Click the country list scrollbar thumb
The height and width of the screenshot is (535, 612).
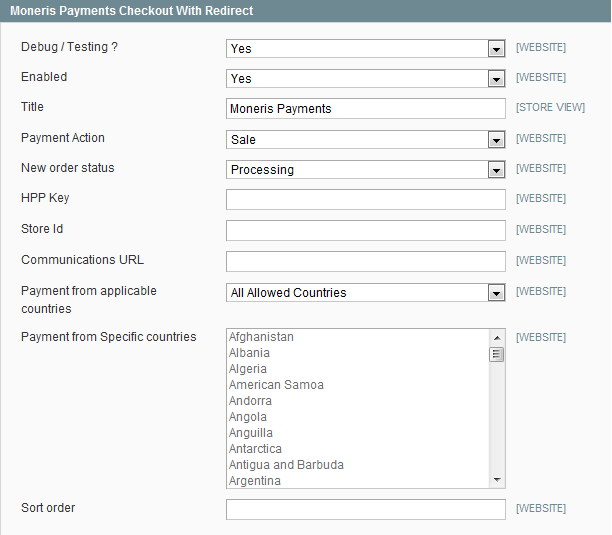[497, 354]
